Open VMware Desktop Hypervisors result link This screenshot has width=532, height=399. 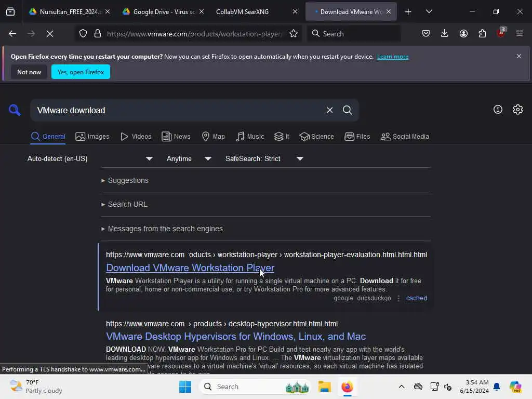(x=236, y=336)
